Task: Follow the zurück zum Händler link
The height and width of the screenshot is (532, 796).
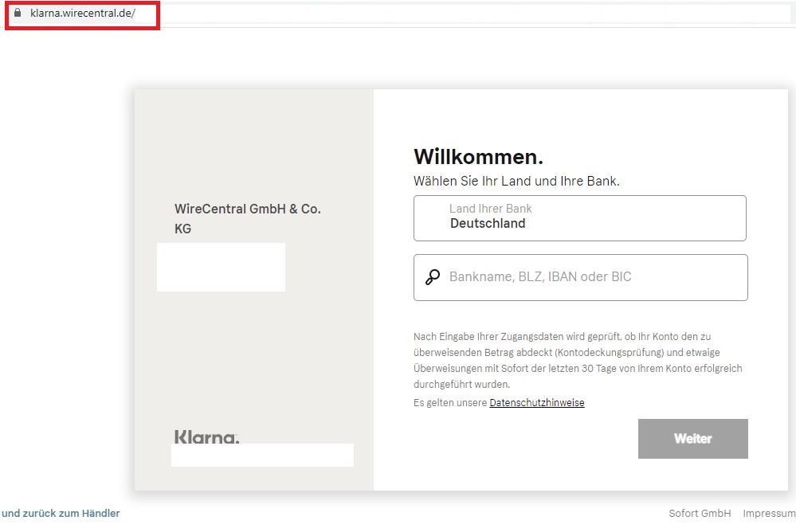Action: (61, 513)
